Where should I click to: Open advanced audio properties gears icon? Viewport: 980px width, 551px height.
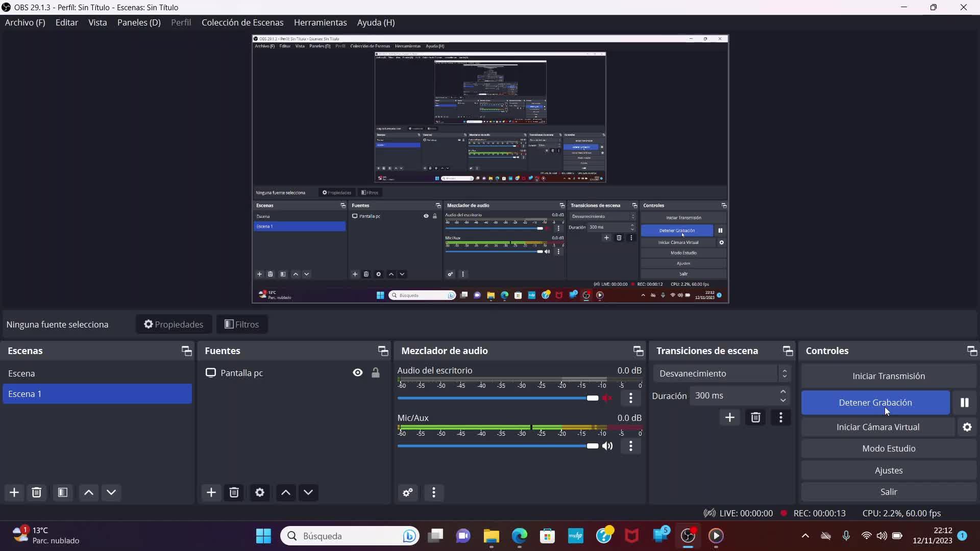click(x=408, y=492)
